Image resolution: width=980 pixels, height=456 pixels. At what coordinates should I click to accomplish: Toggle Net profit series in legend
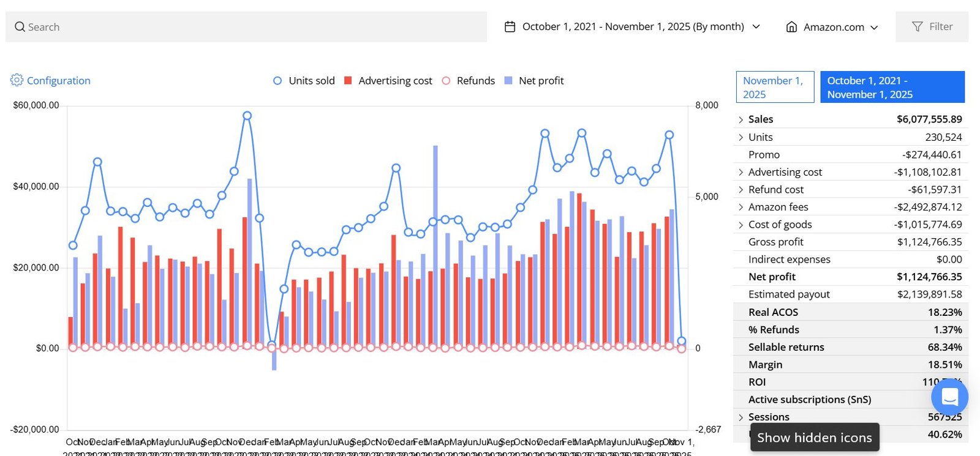tap(534, 81)
